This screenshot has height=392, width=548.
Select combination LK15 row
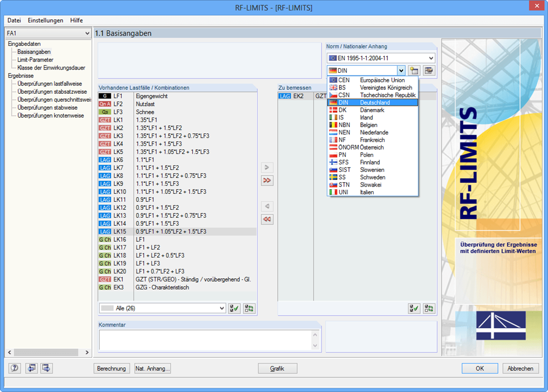pyautogui.click(x=177, y=232)
